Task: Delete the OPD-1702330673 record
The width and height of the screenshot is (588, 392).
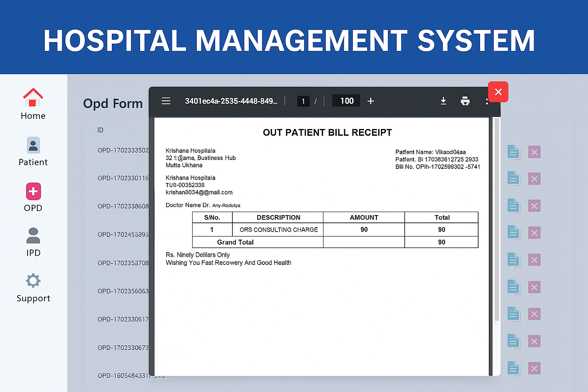Action: pyautogui.click(x=534, y=341)
